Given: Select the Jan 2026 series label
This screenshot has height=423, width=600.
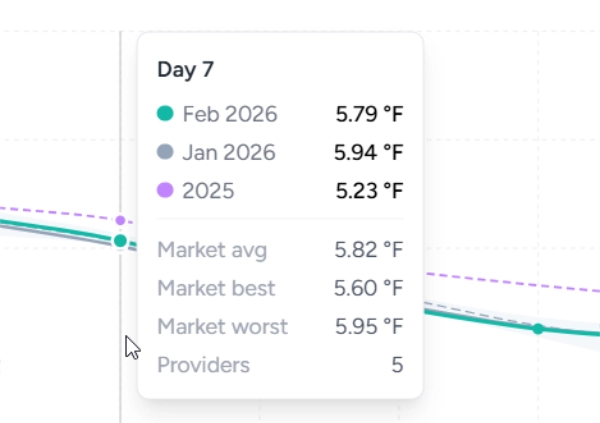Looking at the screenshot, I should pyautogui.click(x=229, y=152).
